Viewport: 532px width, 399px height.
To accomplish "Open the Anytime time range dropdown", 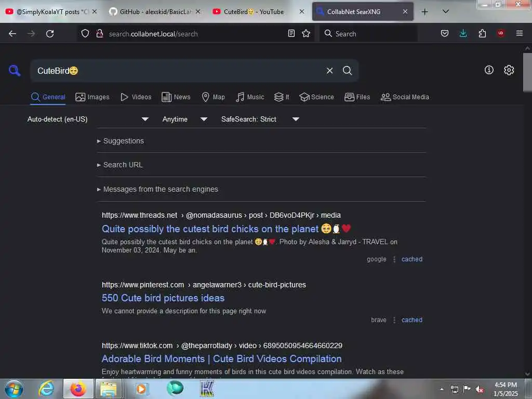I will click(185, 119).
